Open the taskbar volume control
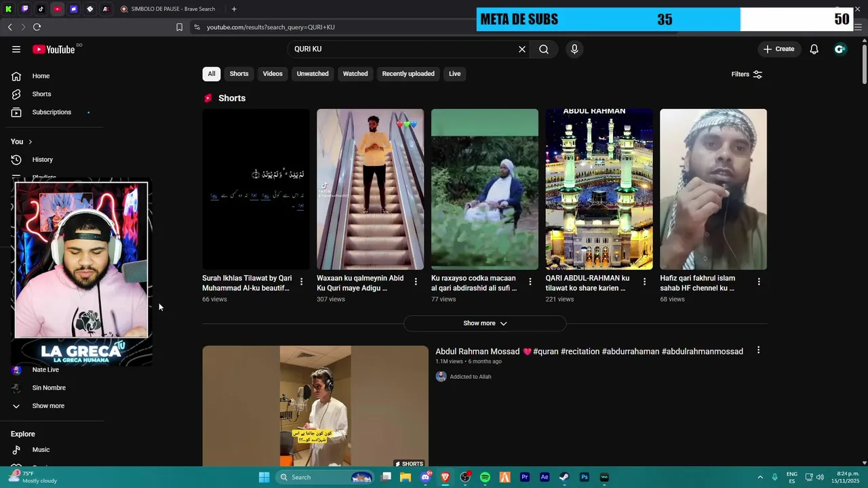 820,477
